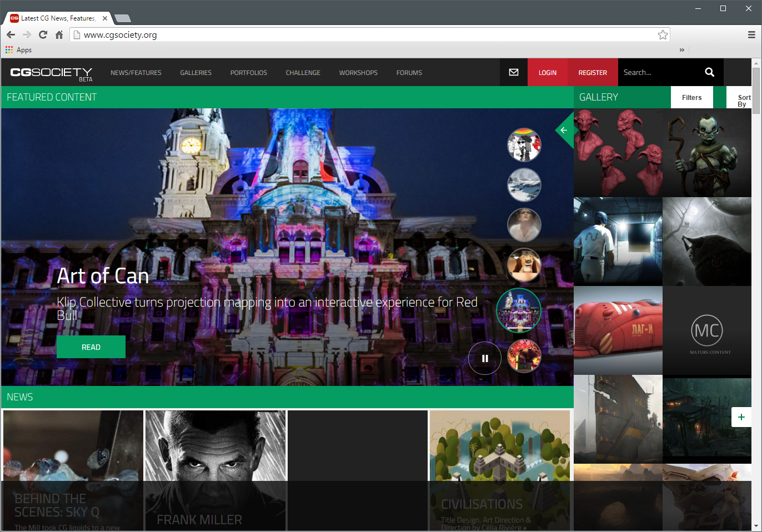Open the CHALLENGE section

tap(303, 73)
